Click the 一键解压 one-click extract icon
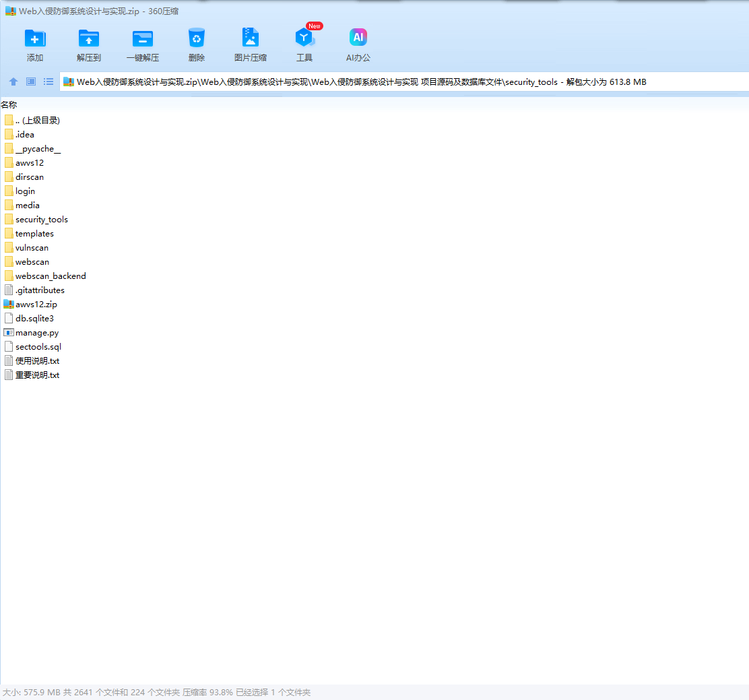Viewport: 749px width, 700px height. click(142, 38)
